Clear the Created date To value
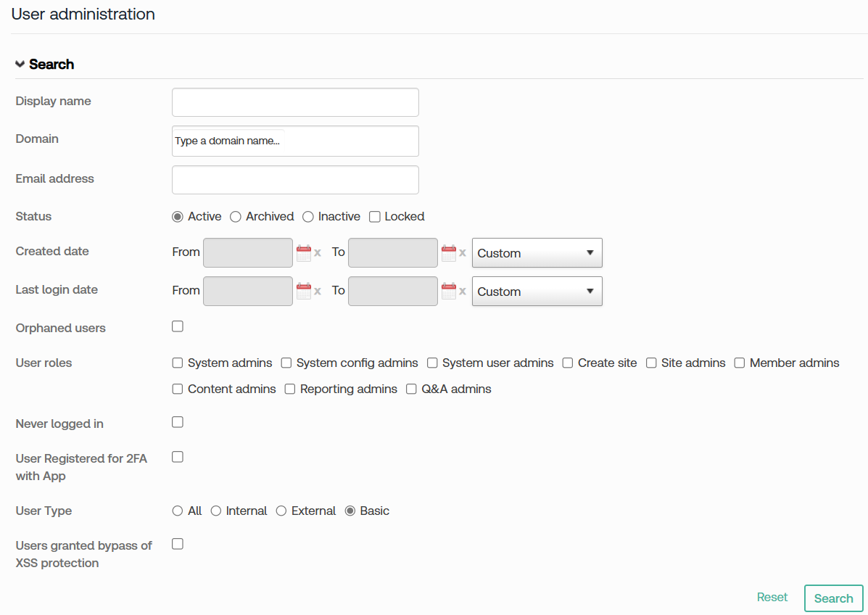 (463, 253)
